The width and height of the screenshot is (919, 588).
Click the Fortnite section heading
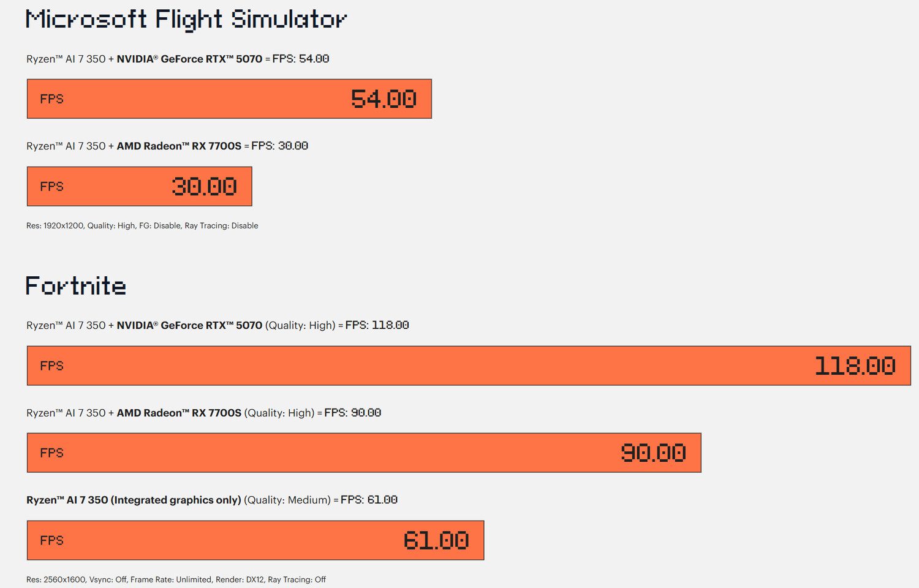[76, 286]
